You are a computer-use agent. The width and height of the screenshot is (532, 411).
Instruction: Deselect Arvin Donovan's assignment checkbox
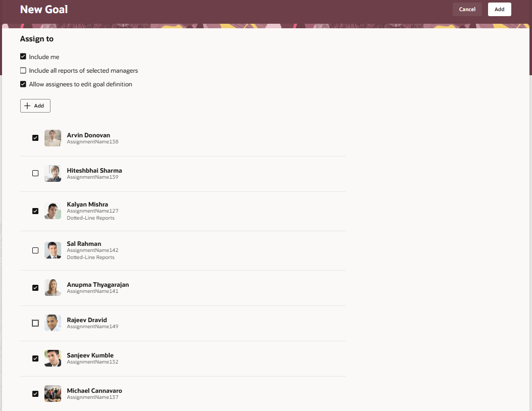pos(35,137)
